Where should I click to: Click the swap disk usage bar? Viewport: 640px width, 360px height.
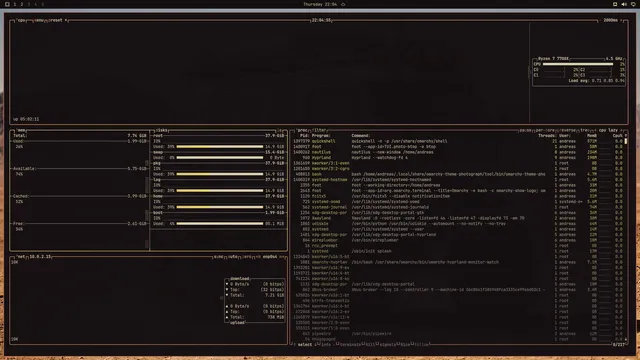tap(220, 158)
